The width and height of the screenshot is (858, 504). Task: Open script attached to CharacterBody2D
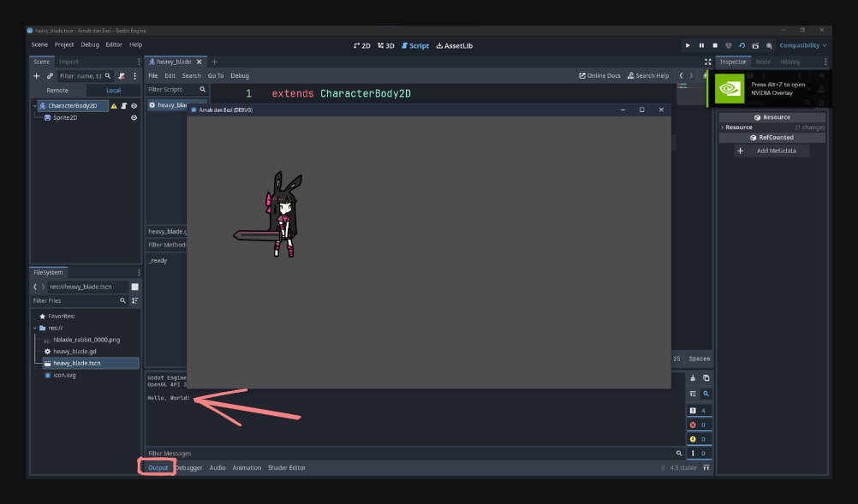124,106
